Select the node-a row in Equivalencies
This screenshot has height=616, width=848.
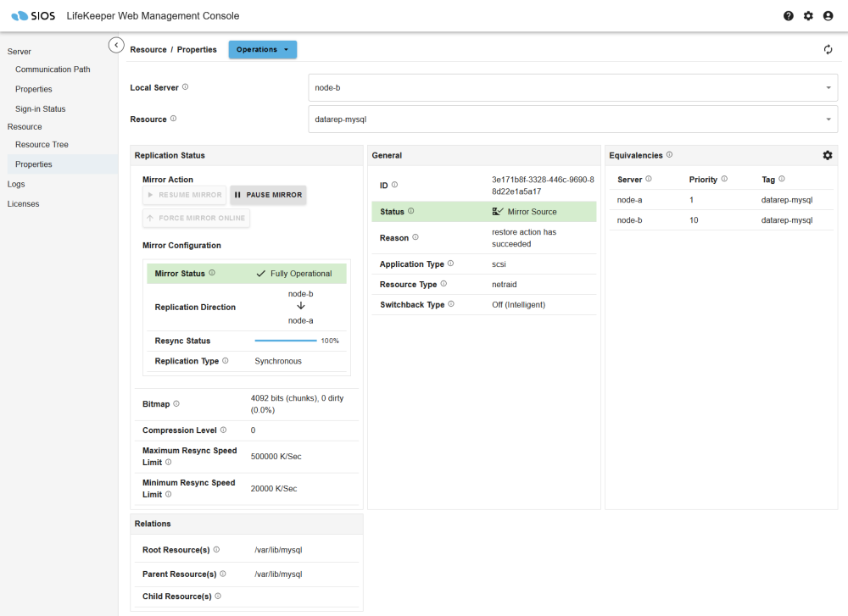click(x=721, y=200)
